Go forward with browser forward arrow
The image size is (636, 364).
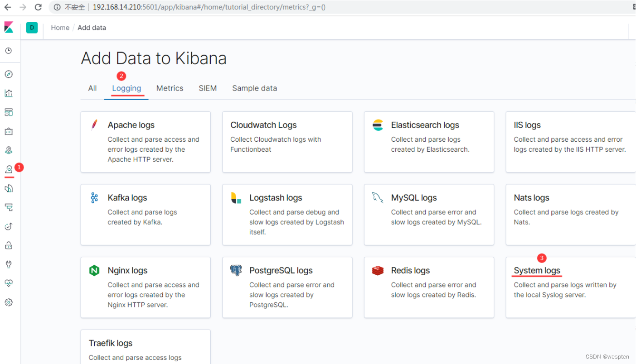[23, 7]
